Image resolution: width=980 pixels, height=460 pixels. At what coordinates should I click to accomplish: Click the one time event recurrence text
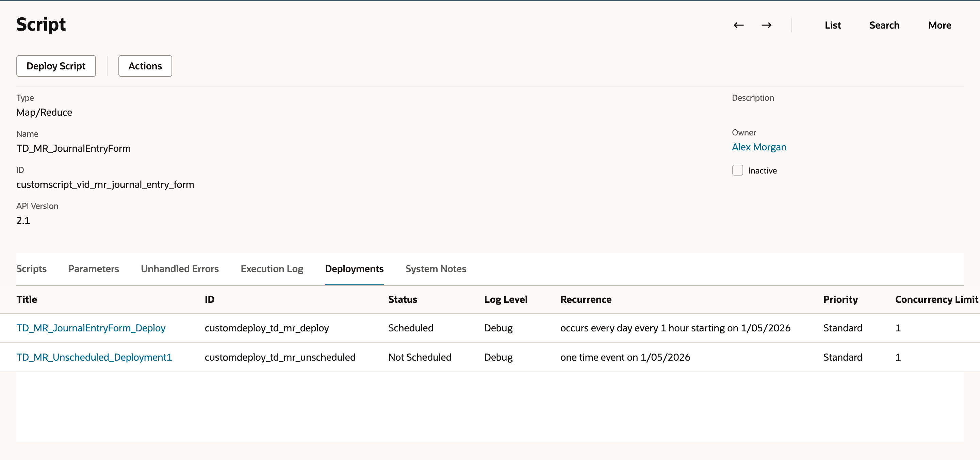pyautogui.click(x=625, y=357)
